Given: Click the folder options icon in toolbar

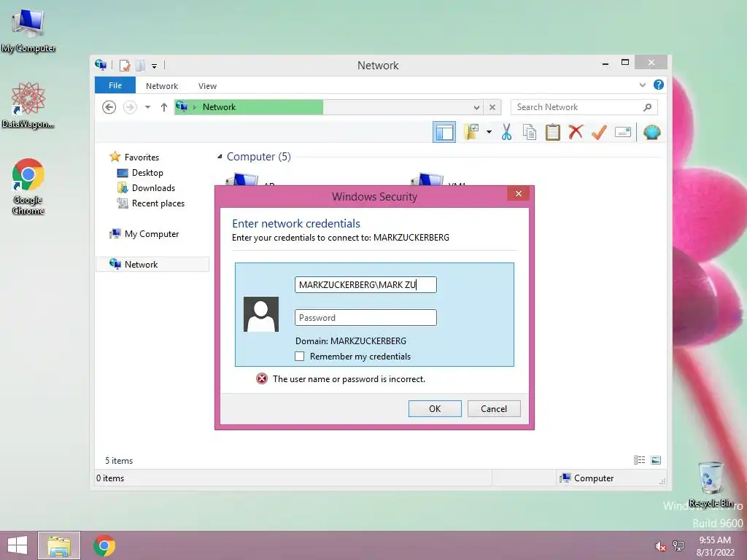Looking at the screenshot, I should [471, 132].
